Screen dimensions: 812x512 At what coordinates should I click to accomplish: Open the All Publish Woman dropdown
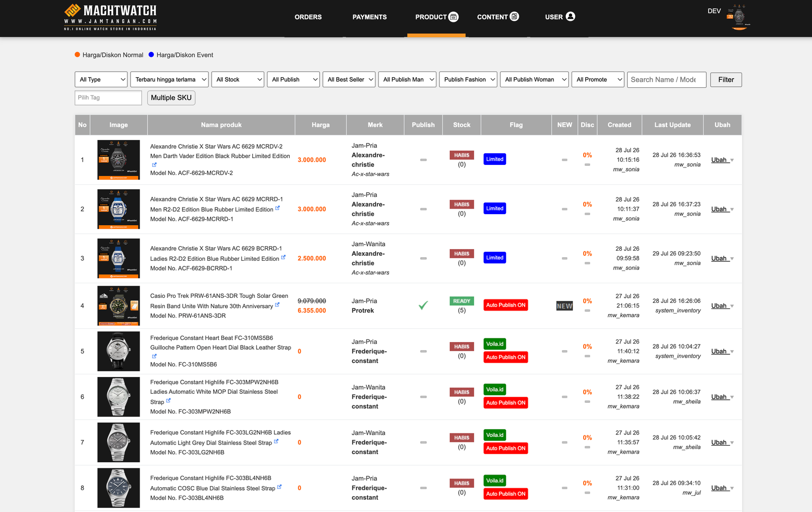click(x=534, y=80)
